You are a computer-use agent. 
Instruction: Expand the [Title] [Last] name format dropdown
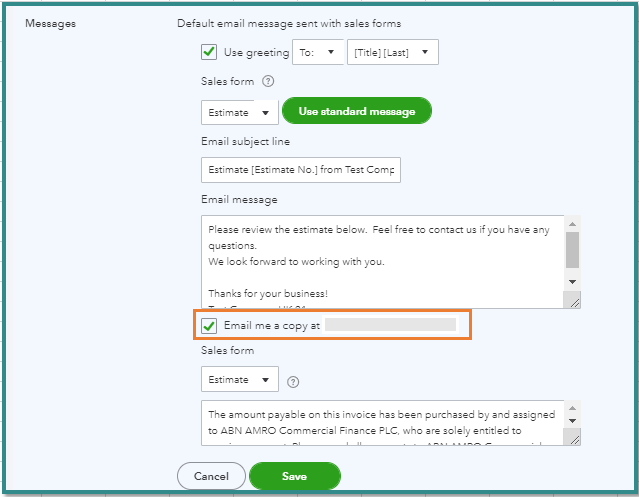point(391,53)
